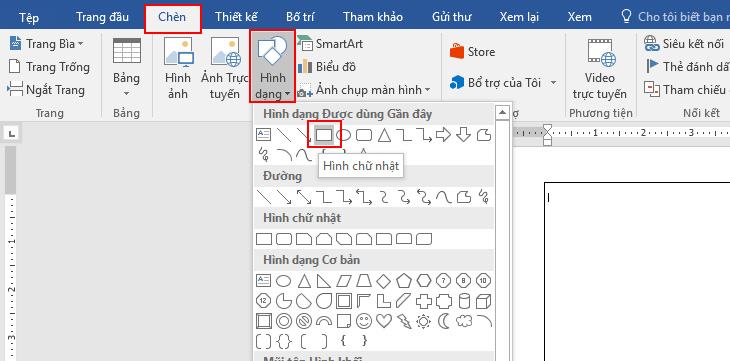This screenshot has height=361, width=730.
Task: Select the double brace shape
Action: [x=284, y=341]
